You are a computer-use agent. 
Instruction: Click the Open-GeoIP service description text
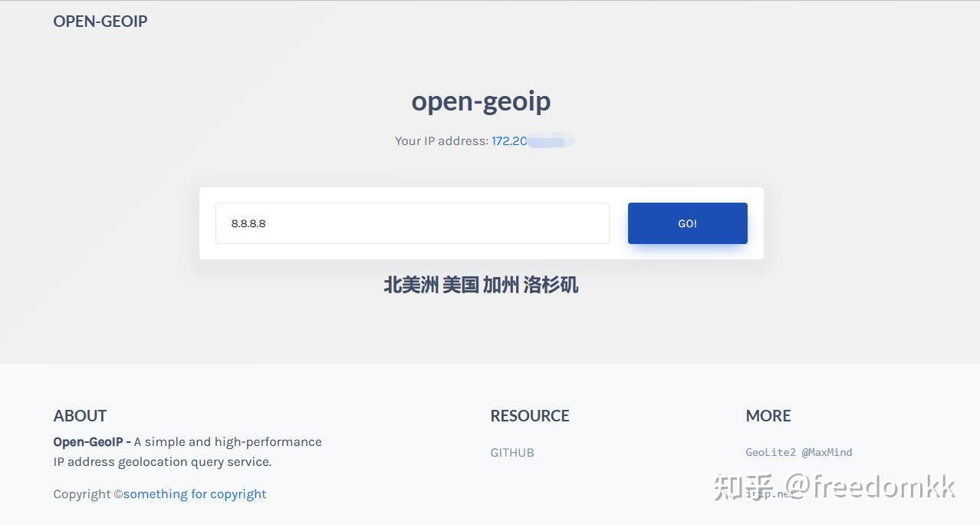coord(187,451)
